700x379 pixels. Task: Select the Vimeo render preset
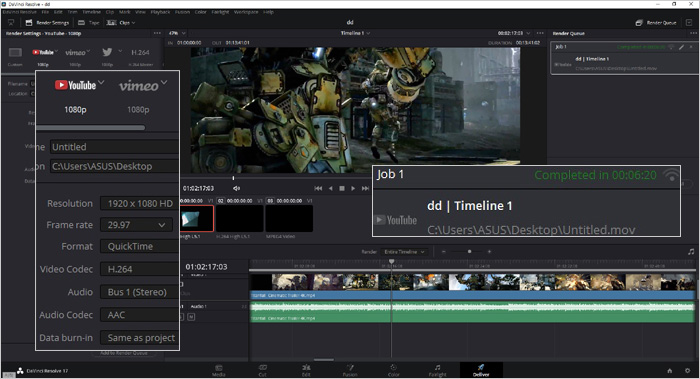(75, 53)
